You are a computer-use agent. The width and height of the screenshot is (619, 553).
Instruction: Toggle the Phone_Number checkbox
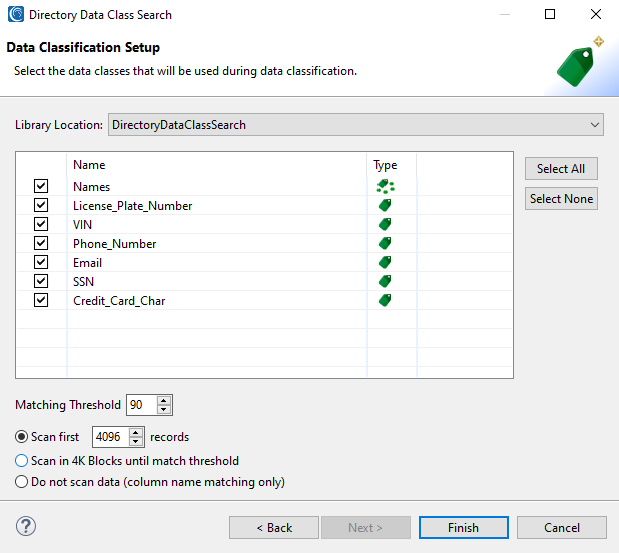click(41, 243)
